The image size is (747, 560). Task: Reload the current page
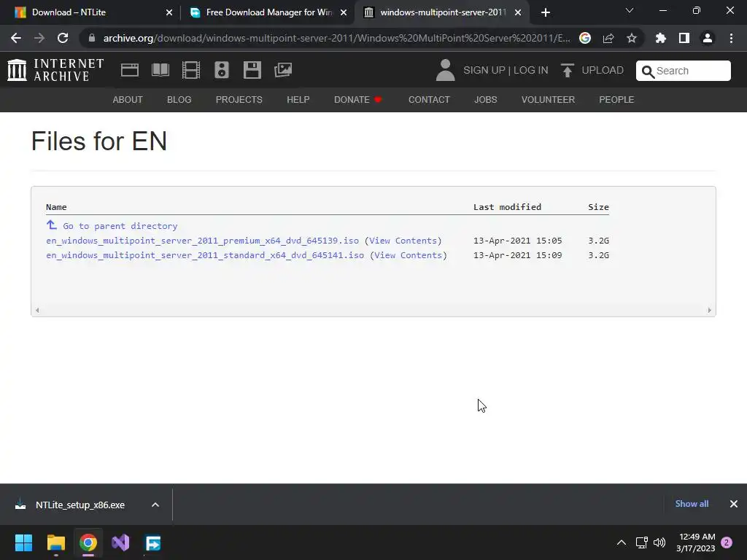pyautogui.click(x=63, y=38)
